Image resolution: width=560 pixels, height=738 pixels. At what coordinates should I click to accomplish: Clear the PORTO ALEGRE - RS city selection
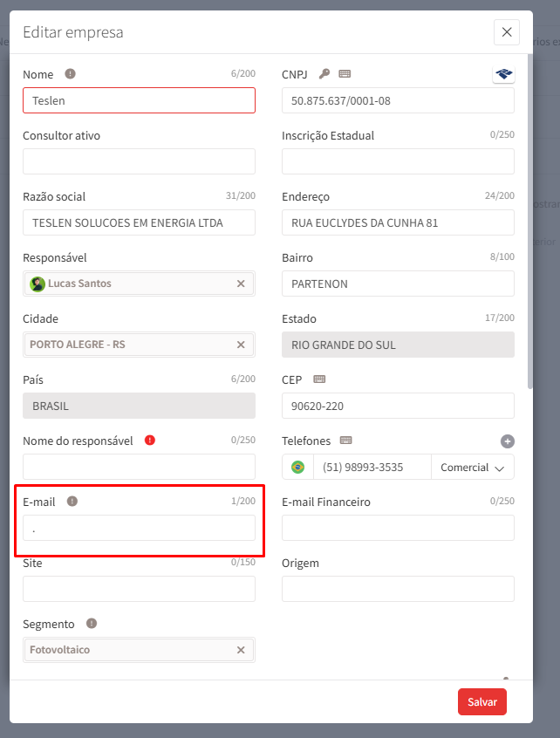241,345
